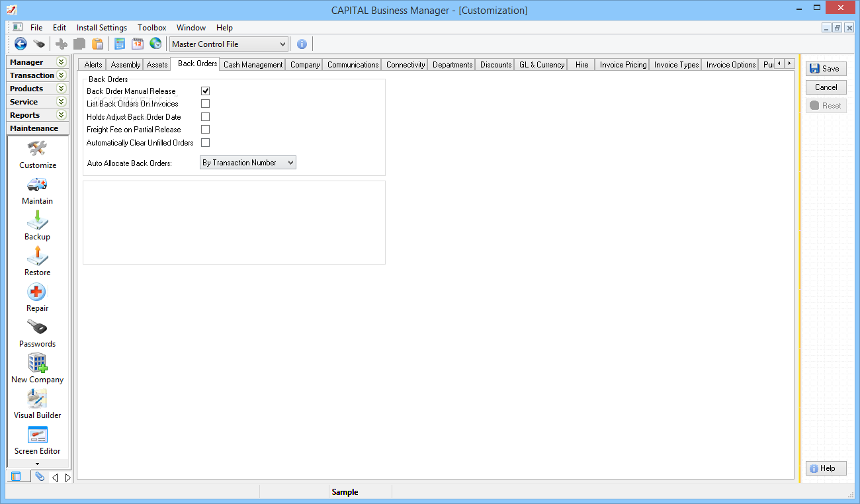860x504 pixels.
Task: Switch to the Invoice Options tab
Action: (x=731, y=65)
